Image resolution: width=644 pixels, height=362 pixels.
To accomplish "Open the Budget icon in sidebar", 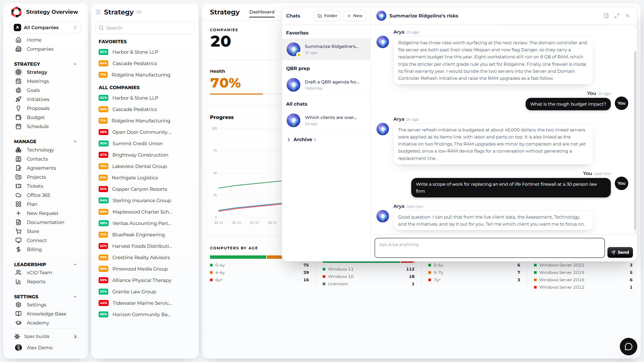I will point(18,117).
